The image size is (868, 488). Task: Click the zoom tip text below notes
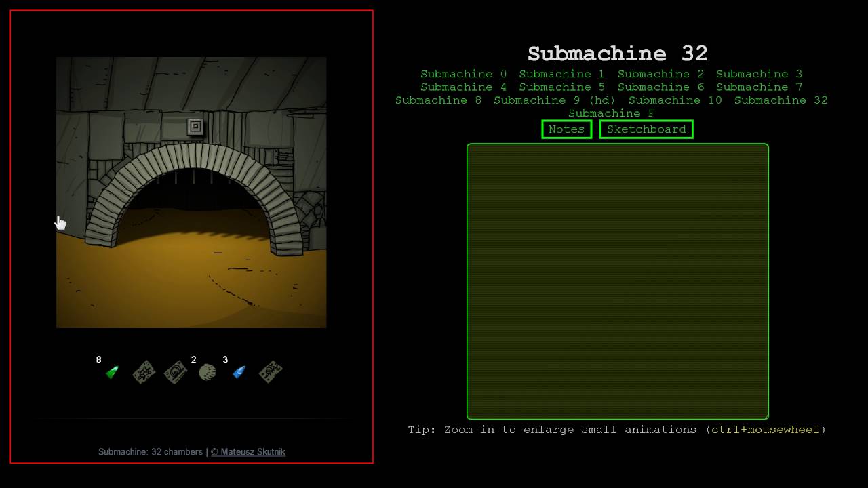click(x=616, y=430)
